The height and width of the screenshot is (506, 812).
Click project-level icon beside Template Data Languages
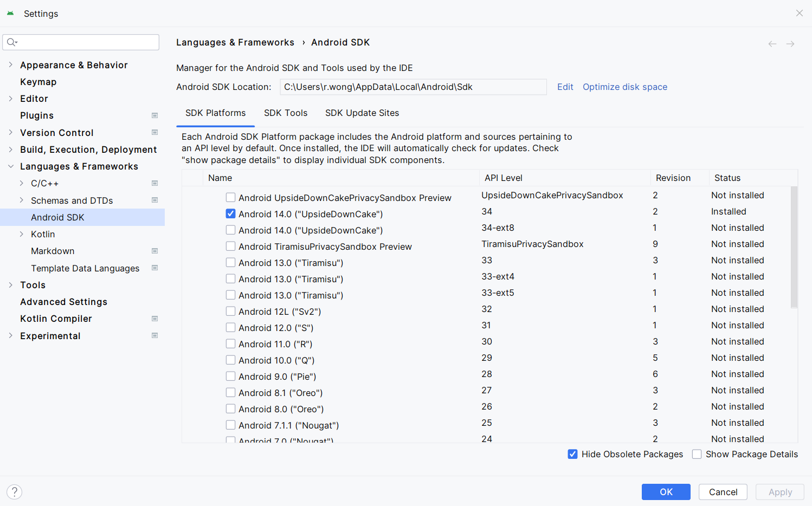pos(154,268)
